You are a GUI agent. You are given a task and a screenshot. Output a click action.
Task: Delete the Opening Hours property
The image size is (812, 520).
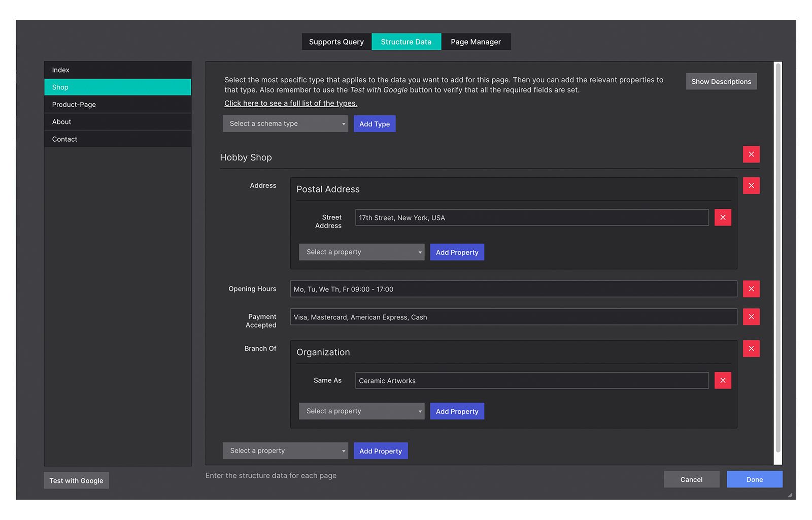[x=751, y=289]
